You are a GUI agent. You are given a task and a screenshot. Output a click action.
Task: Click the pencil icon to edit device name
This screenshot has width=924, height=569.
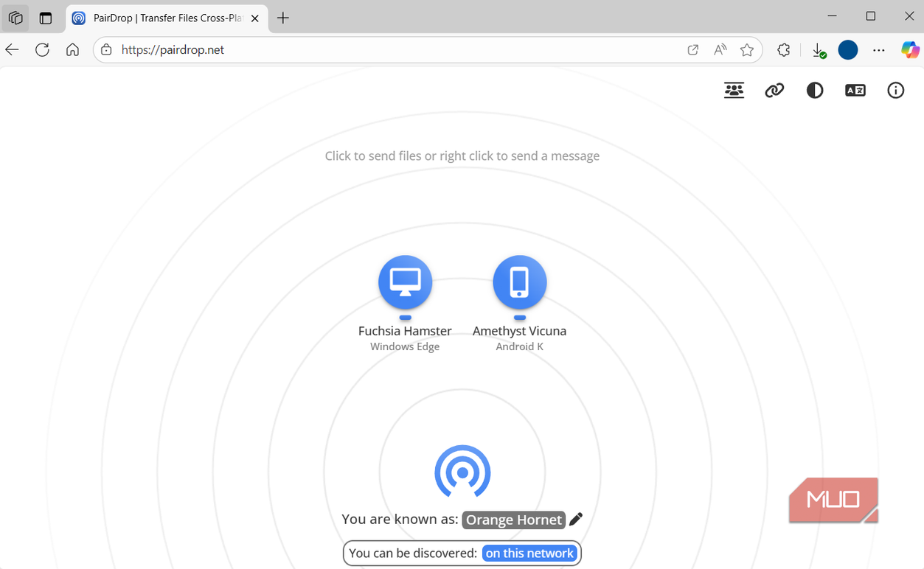[x=576, y=519]
